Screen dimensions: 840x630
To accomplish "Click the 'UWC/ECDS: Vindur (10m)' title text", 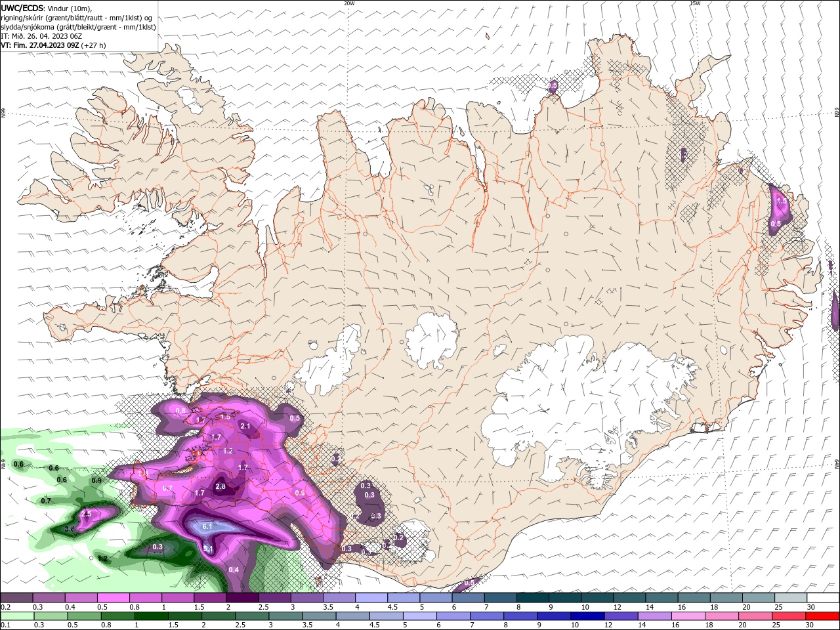I will 47,8.
